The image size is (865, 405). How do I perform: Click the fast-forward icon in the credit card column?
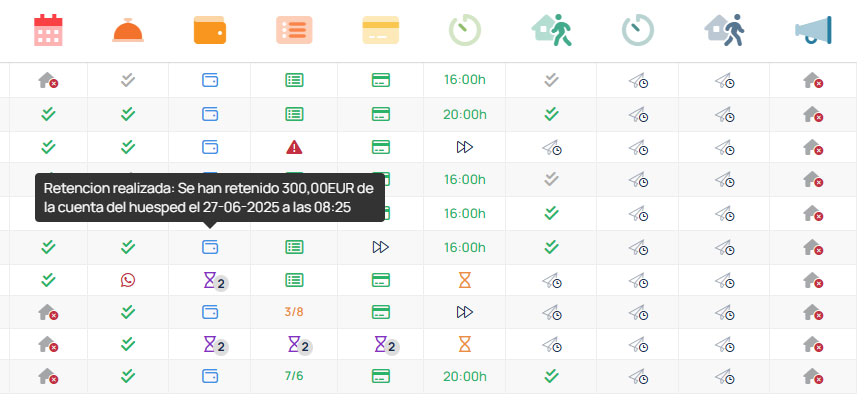381,247
